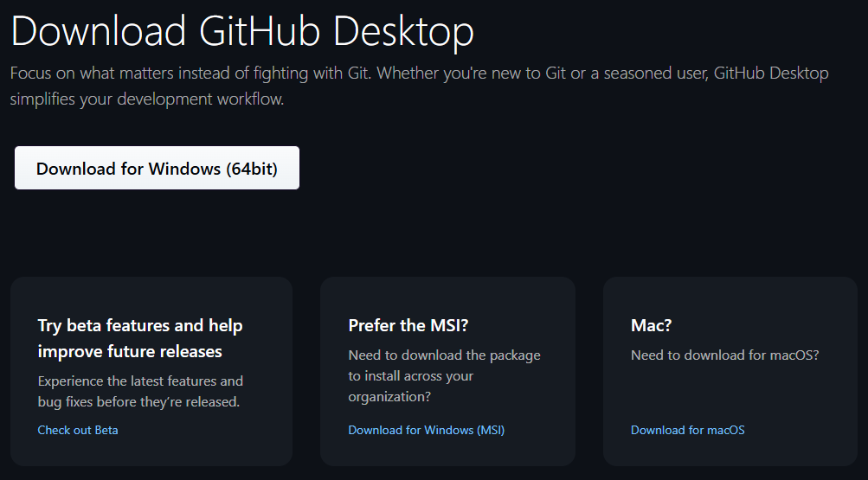Click the Try beta features heading
Screen dimensions: 868x480
(140, 338)
